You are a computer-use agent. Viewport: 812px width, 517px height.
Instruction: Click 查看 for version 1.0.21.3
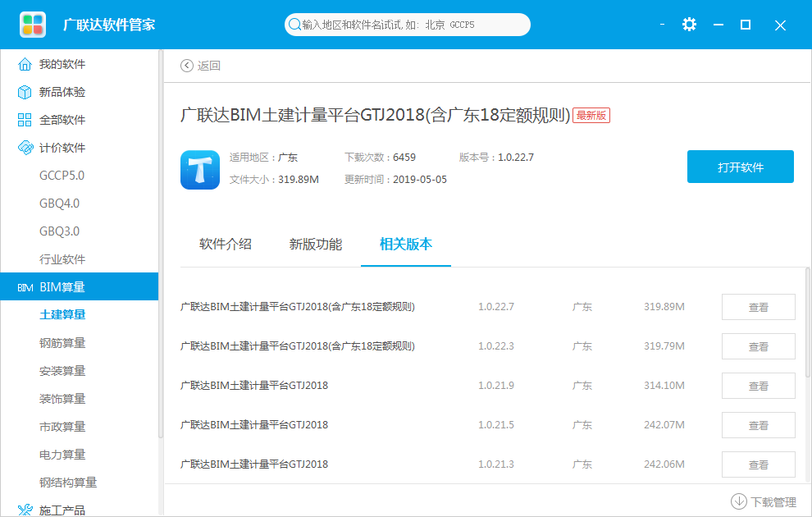[758, 464]
